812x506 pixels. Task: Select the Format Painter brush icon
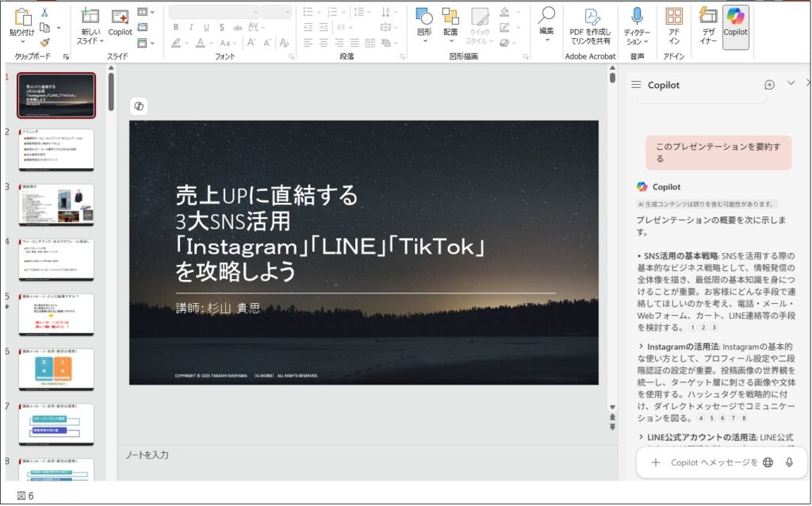[x=44, y=43]
